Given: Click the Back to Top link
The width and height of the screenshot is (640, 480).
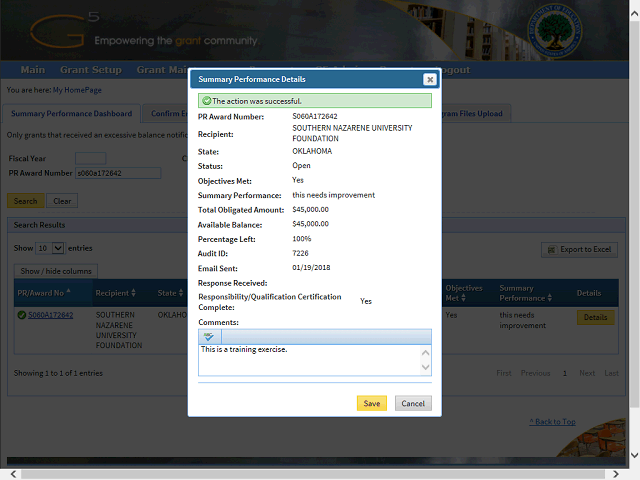Looking at the screenshot, I should tap(553, 422).
